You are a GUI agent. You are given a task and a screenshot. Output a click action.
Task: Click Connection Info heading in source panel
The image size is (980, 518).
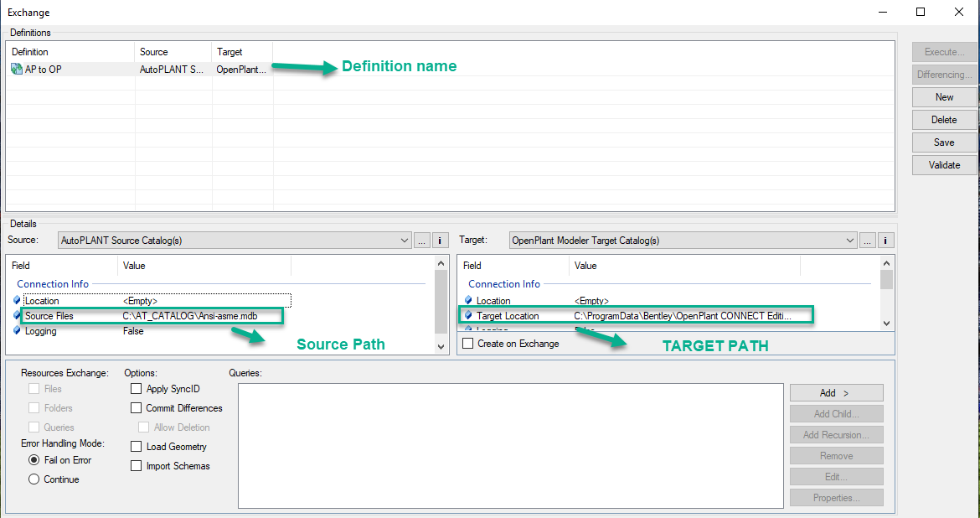tap(53, 284)
